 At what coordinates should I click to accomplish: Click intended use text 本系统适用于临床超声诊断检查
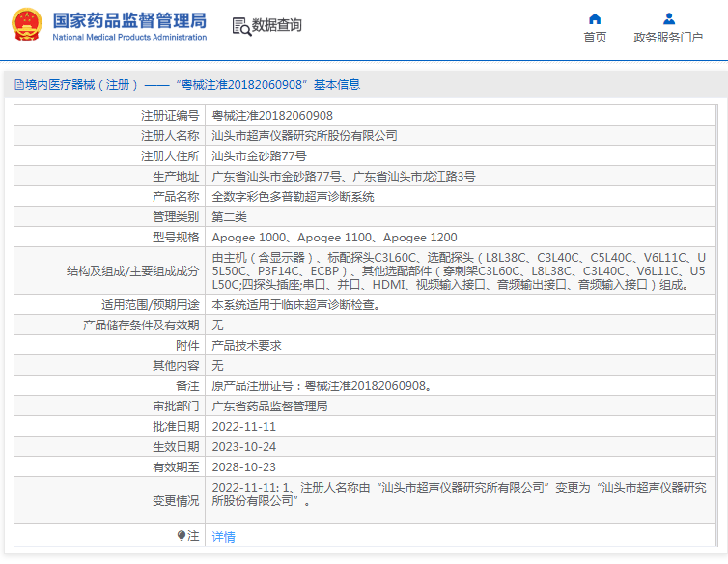[x=295, y=305]
